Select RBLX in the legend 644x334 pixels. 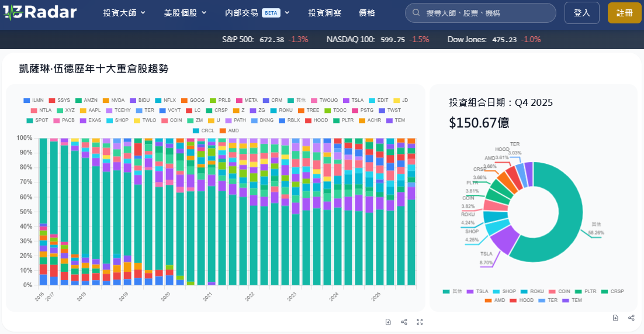point(290,120)
